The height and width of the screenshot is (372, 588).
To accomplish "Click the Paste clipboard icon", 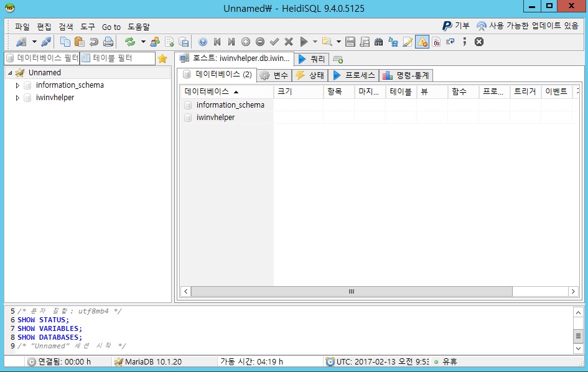I will (x=80, y=42).
